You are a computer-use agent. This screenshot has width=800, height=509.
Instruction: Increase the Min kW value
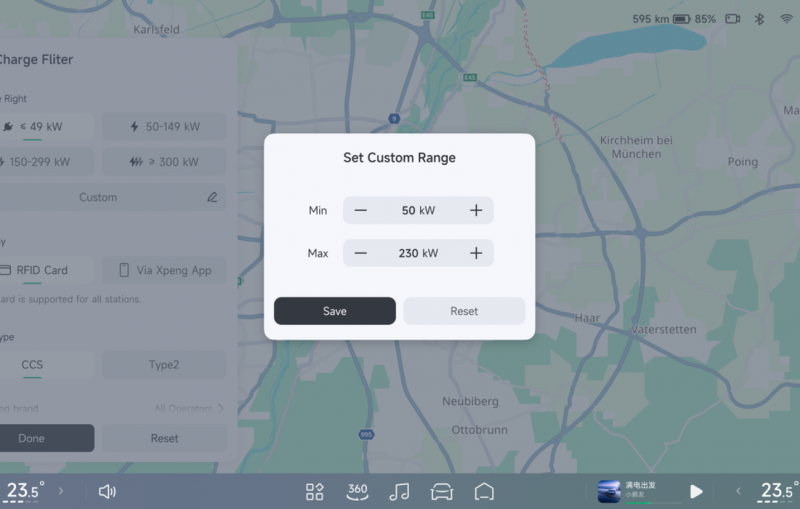tap(476, 211)
